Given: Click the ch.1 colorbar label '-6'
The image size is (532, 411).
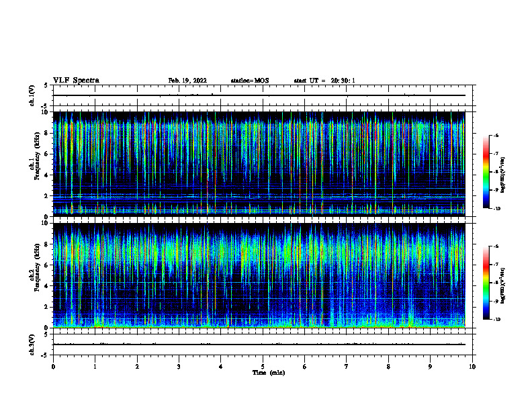Looking at the screenshot, I should coord(496,135).
